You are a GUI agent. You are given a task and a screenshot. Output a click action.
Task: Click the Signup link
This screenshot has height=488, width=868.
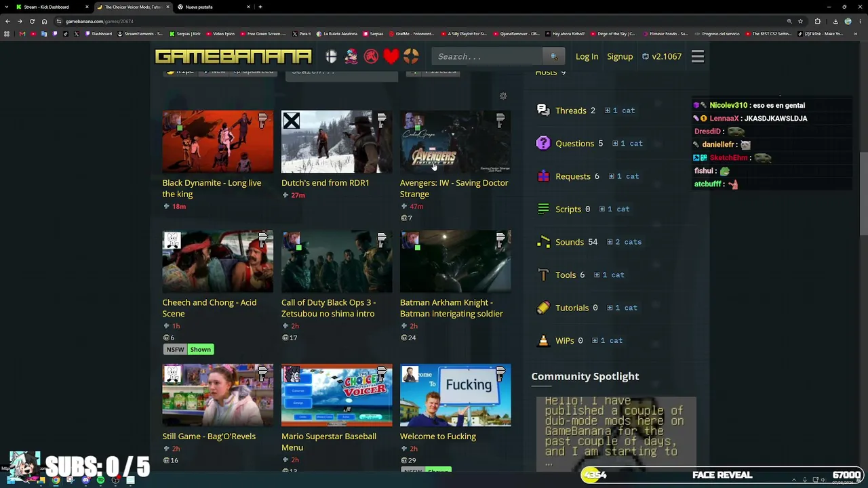click(620, 56)
